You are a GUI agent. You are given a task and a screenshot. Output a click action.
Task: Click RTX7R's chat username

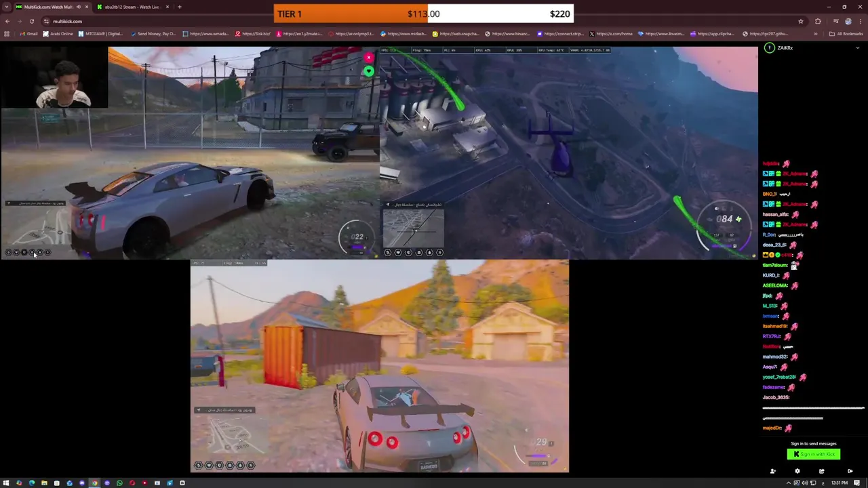(772, 336)
